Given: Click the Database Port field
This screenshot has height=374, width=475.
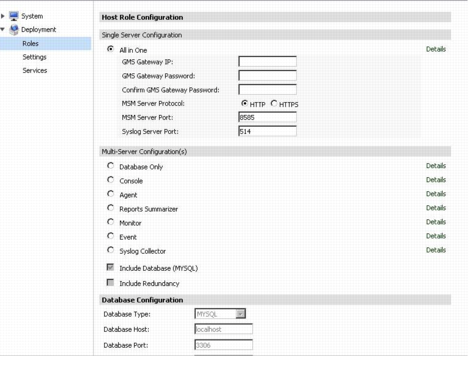Looking at the screenshot, I should pos(224,345).
